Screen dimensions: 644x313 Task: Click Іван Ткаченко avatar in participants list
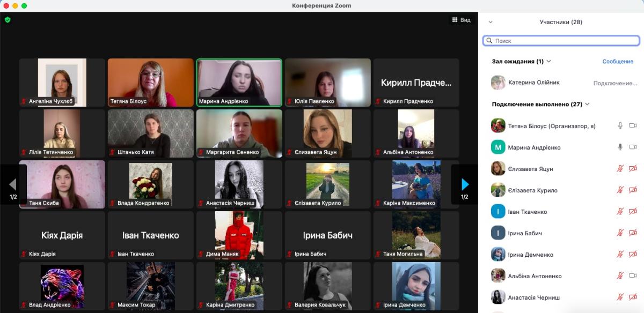point(498,212)
